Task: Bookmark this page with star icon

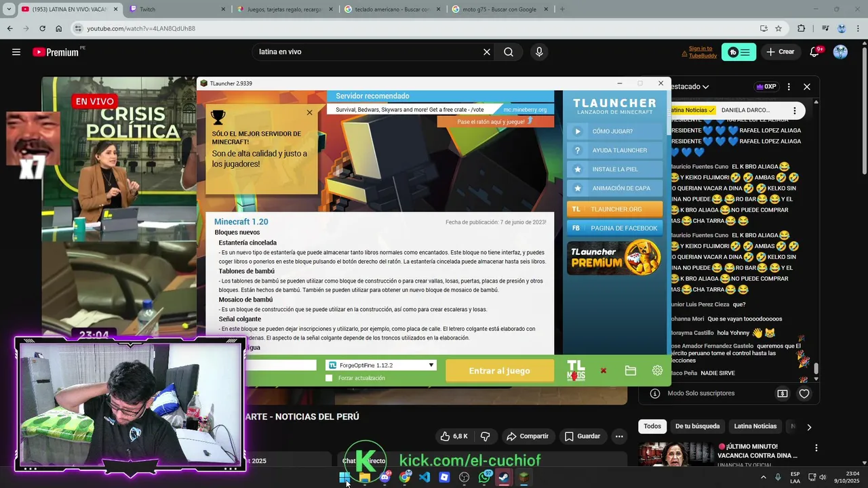Action: coord(778,28)
